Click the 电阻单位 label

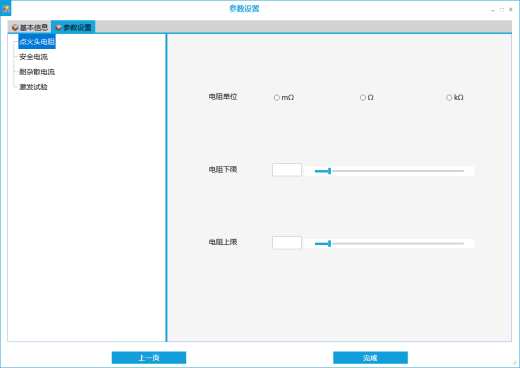tap(223, 97)
